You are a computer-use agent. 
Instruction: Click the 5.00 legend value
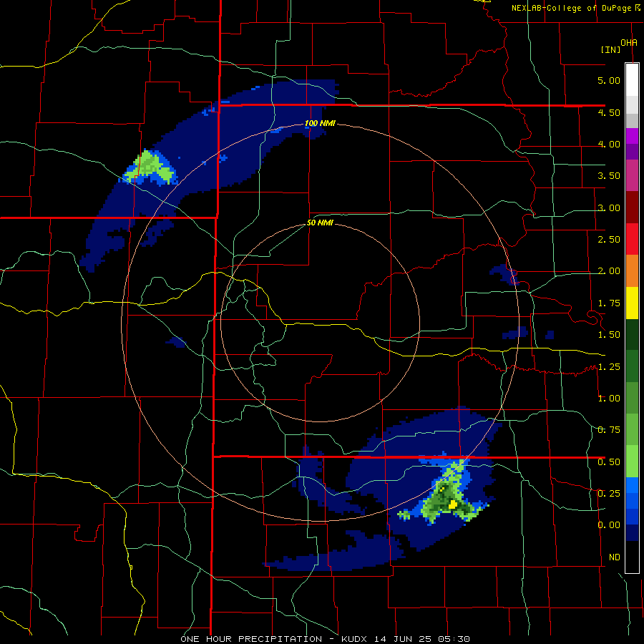click(x=609, y=80)
